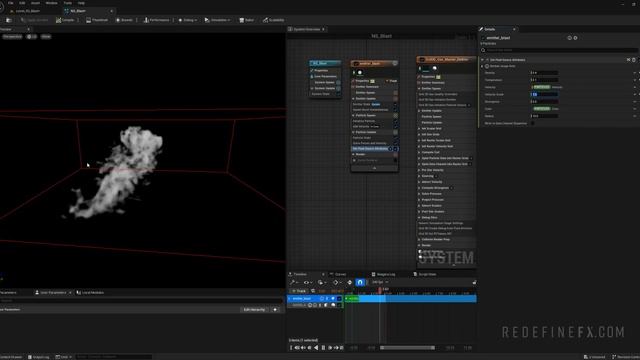This screenshot has height=360, width=640.
Task: Switch to the Niagara Log tab
Action: coord(383,274)
